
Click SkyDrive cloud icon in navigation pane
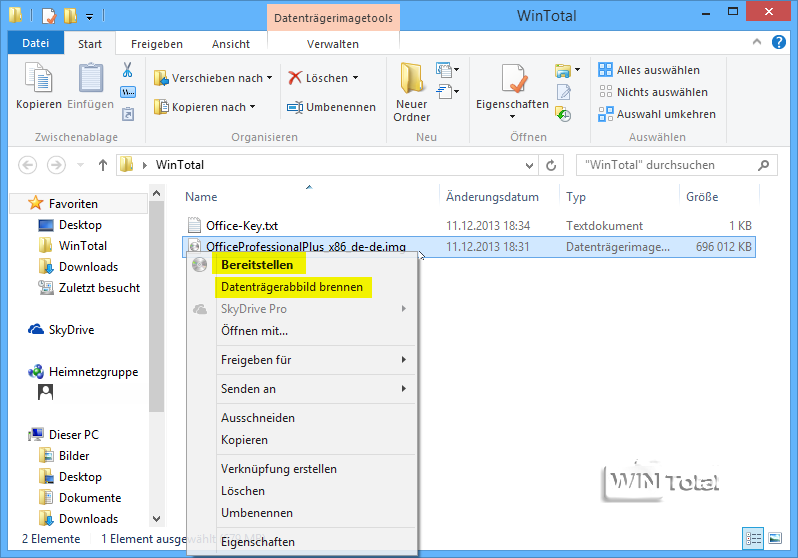36,329
